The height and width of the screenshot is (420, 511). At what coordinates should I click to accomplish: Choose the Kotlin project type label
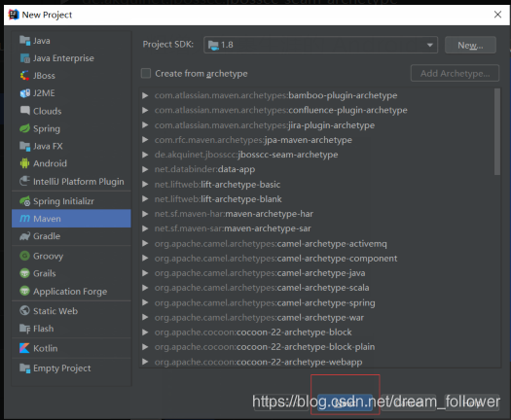(x=46, y=348)
